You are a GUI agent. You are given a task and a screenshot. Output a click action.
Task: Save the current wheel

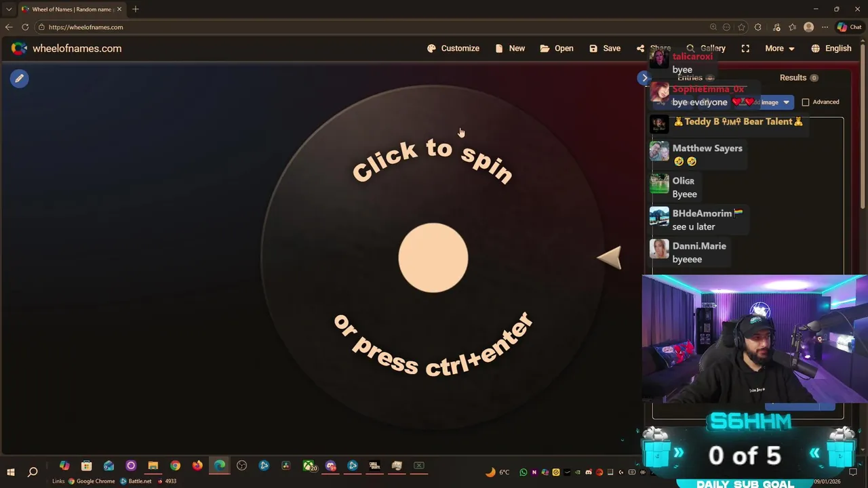pyautogui.click(x=605, y=48)
